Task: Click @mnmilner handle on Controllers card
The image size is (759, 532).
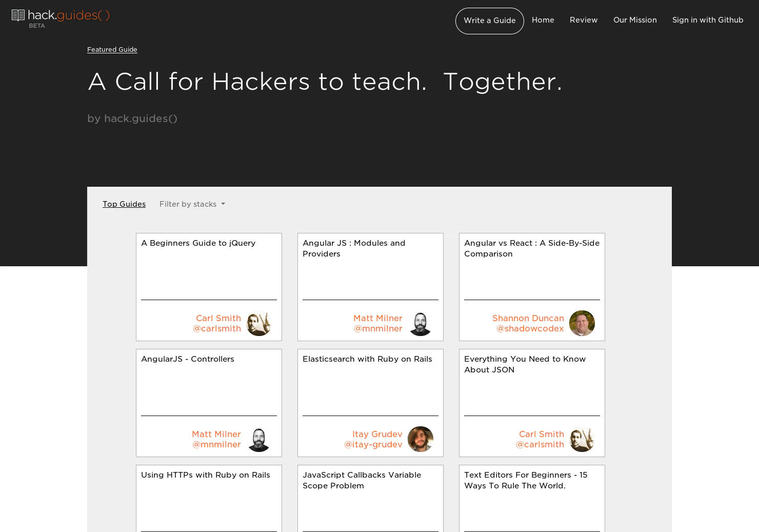Action: (216, 445)
